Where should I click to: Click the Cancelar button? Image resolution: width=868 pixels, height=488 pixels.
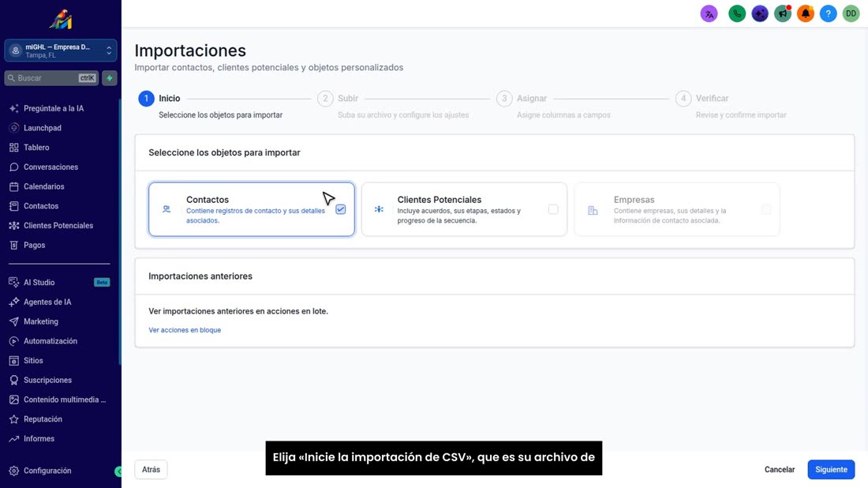point(780,470)
